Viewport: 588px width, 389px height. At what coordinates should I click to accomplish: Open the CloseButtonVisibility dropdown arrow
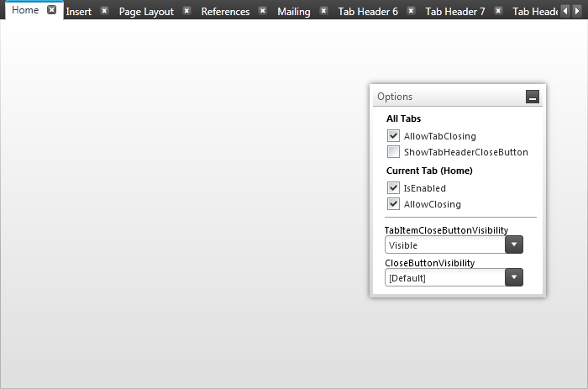pos(514,277)
